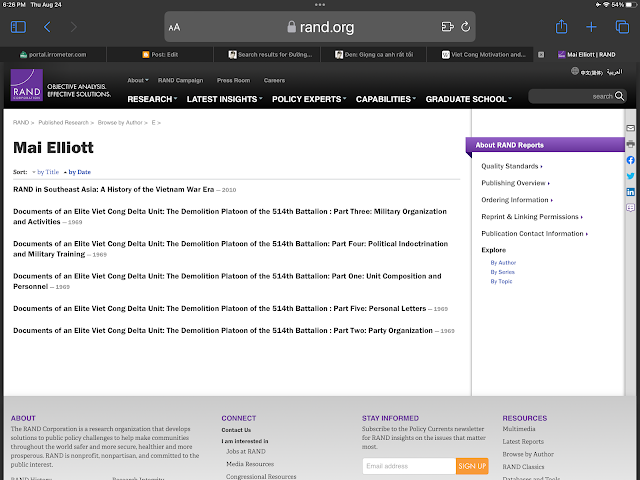Click the feedback comment icon in sidebar
640x480 pixels.
(x=630, y=208)
